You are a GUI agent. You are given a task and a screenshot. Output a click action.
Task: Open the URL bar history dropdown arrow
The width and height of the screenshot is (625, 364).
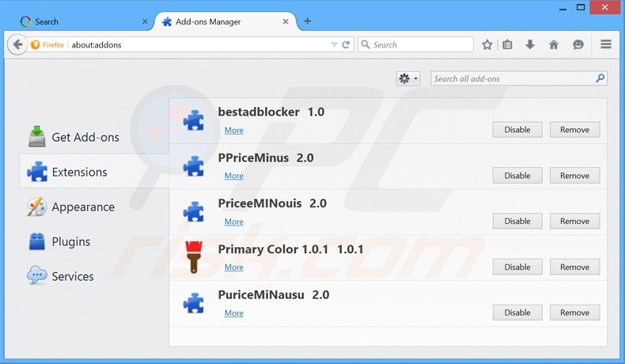(x=334, y=44)
